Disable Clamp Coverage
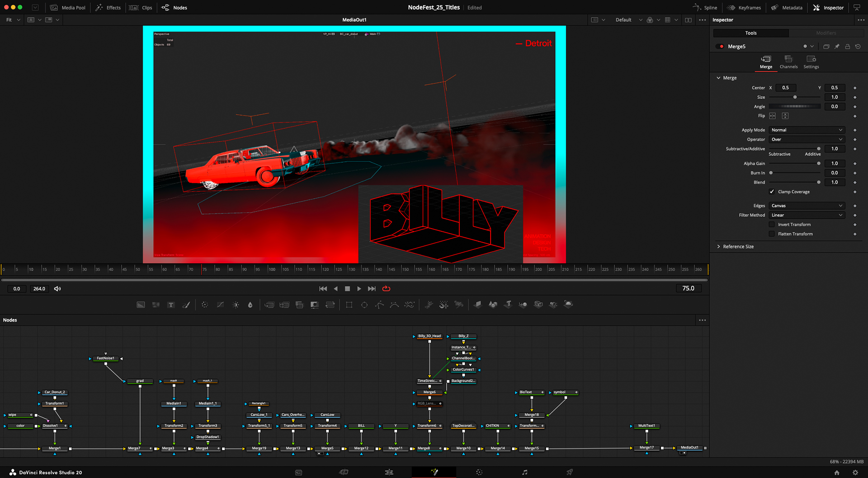The width and height of the screenshot is (868, 478). pyautogui.click(x=772, y=192)
